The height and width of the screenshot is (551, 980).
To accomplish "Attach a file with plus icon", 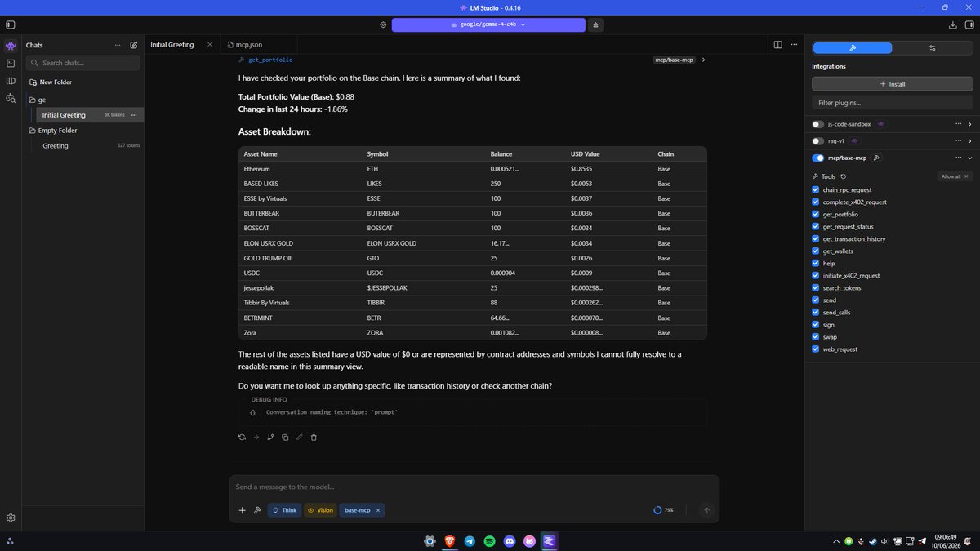I will (242, 510).
